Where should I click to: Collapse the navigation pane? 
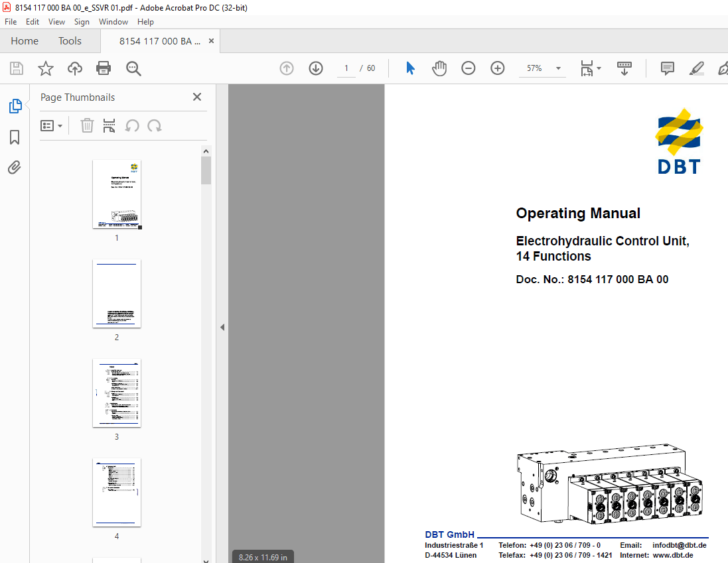(x=222, y=326)
